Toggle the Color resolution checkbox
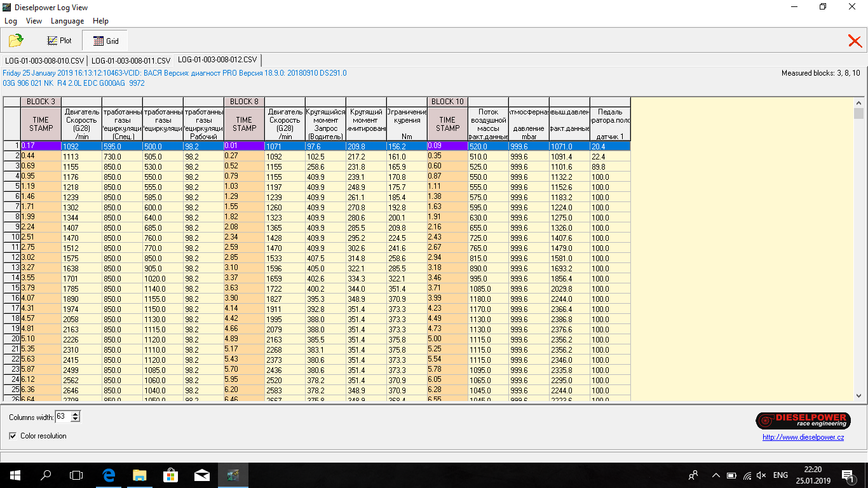 (13, 436)
